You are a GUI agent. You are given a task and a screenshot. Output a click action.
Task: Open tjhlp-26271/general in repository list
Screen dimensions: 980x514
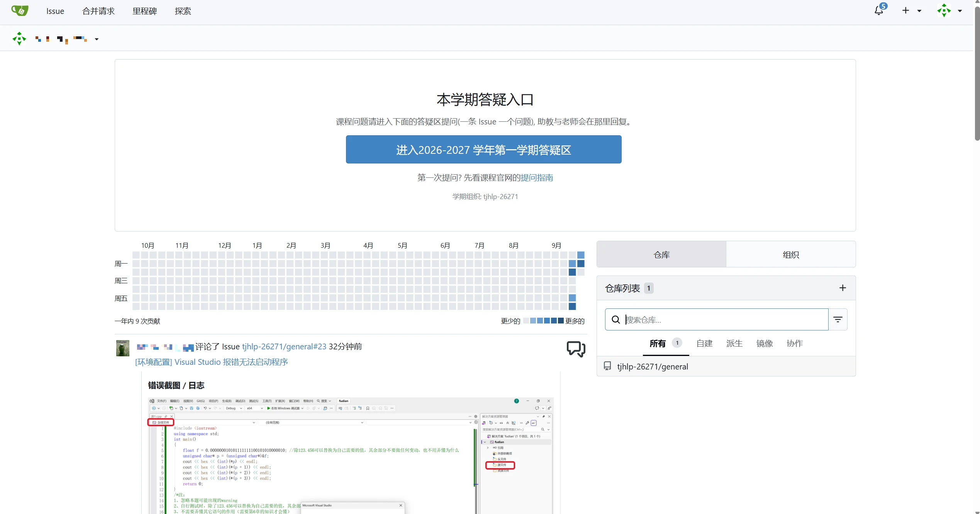point(653,366)
